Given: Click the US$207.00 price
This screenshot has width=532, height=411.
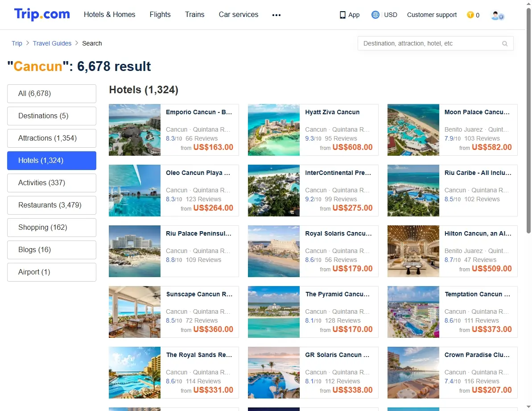Looking at the screenshot, I should [x=491, y=390].
